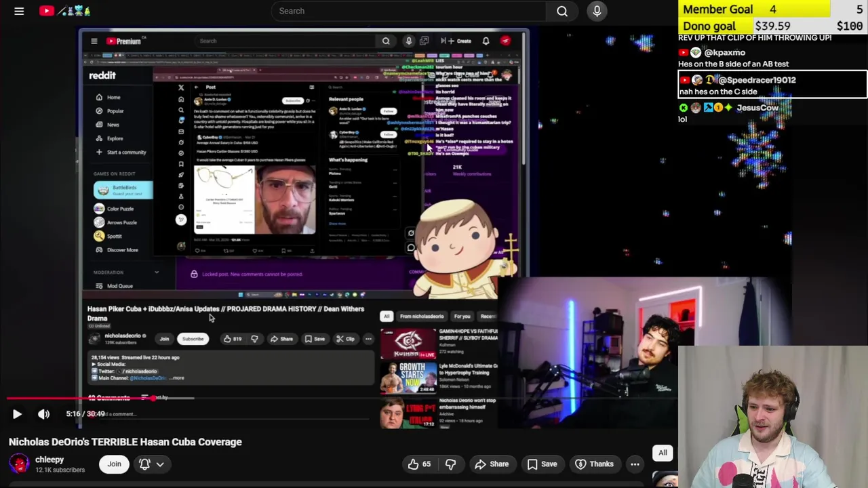868x488 pixels.
Task: Click red profile avatar in recorded YouTube header
Action: tap(505, 41)
